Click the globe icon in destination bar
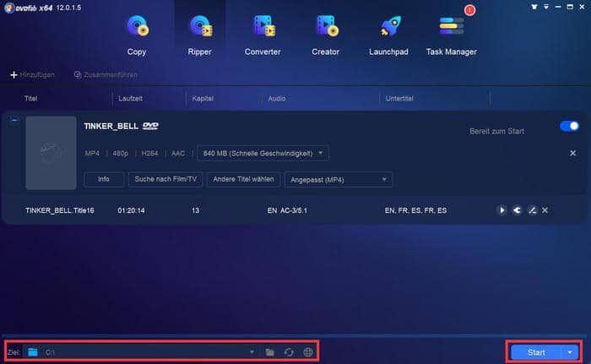 [x=308, y=352]
